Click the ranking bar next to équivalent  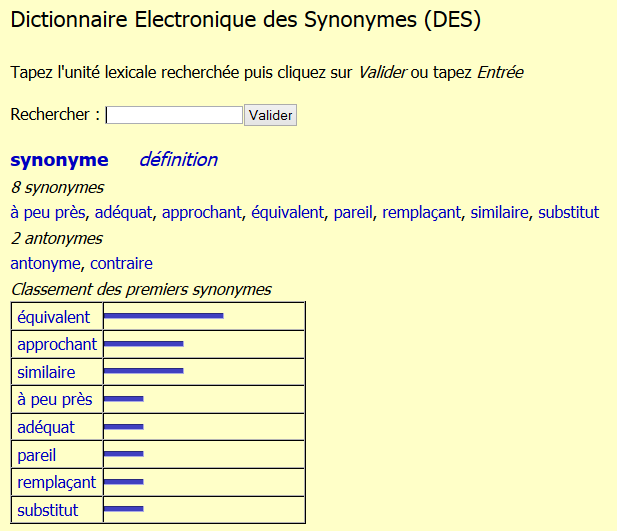coord(163,316)
